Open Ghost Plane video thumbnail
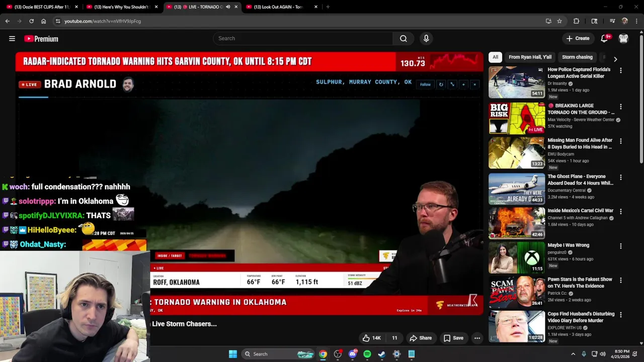 tap(517, 189)
